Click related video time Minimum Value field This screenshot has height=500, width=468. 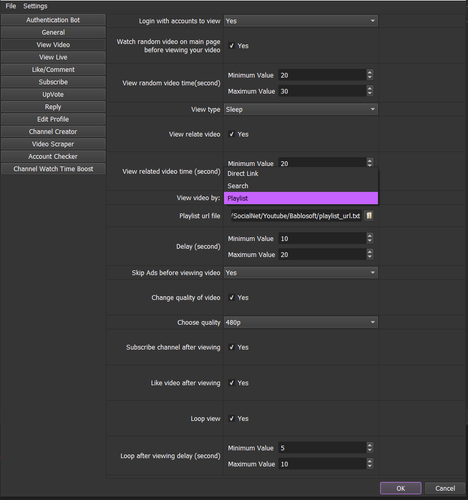coord(322,163)
